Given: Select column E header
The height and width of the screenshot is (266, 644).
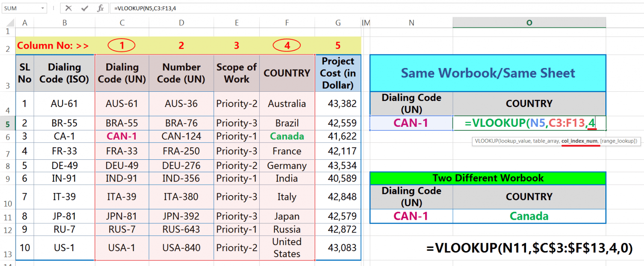Looking at the screenshot, I should pos(237,23).
